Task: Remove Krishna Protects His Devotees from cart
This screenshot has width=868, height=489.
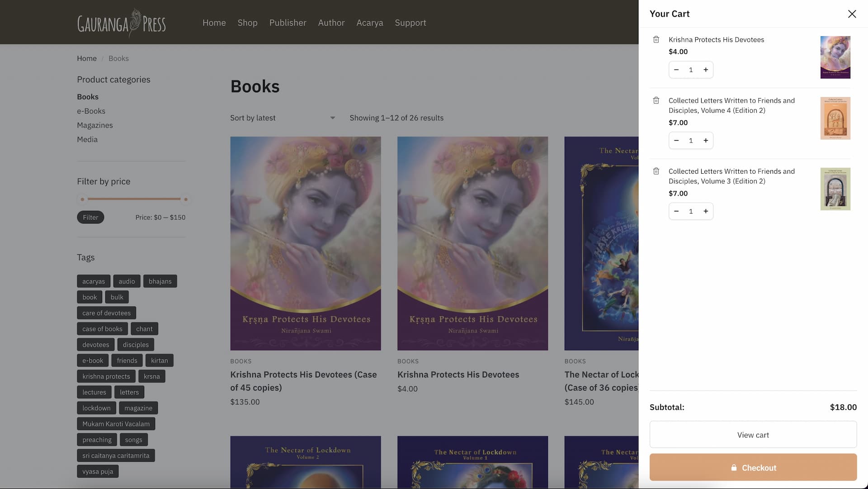Action: click(x=656, y=40)
